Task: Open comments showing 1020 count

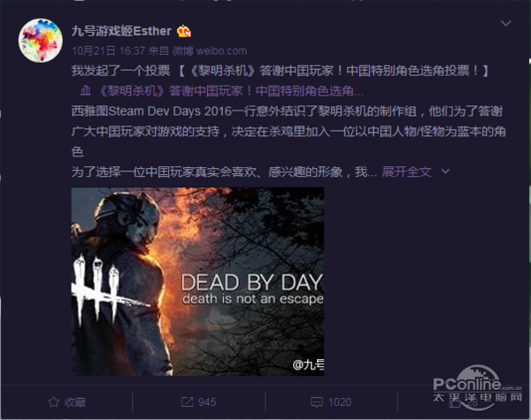Action: (x=331, y=401)
